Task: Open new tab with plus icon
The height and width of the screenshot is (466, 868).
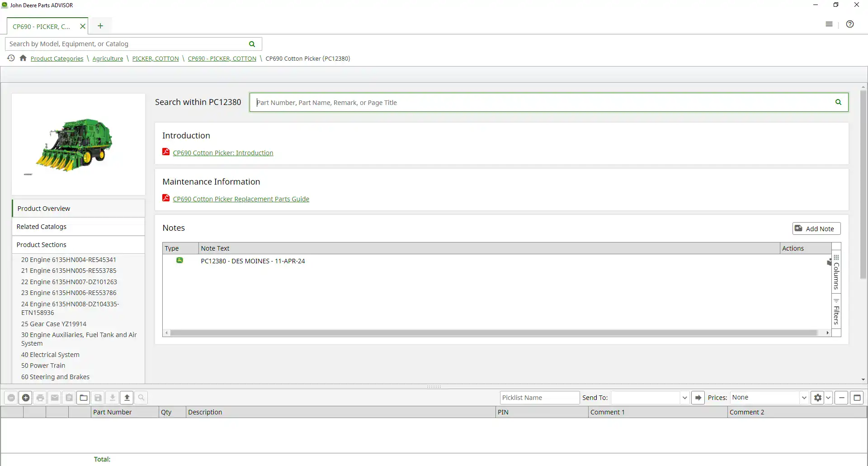Action: [x=100, y=26]
